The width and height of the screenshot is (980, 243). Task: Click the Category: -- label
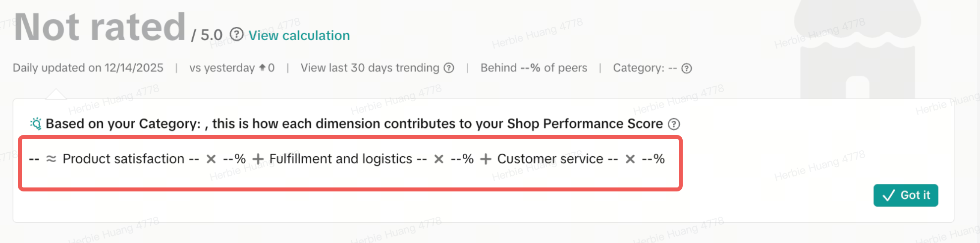(x=645, y=68)
